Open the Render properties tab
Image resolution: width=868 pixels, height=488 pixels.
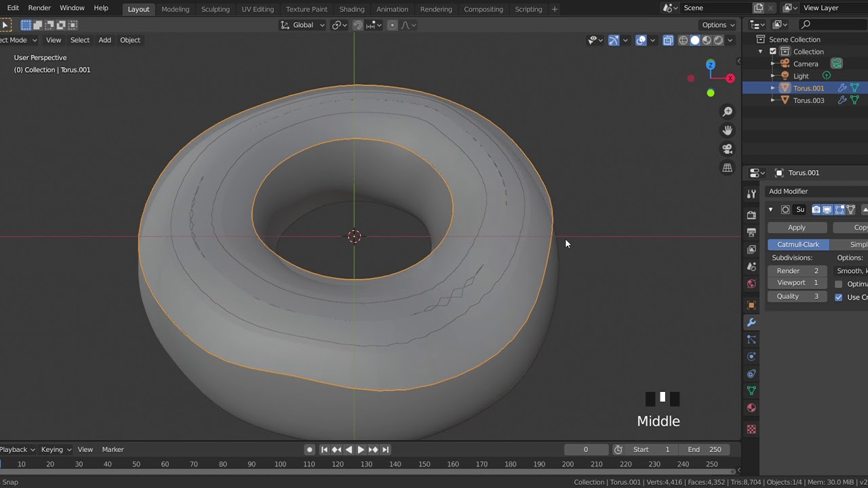[x=751, y=215]
